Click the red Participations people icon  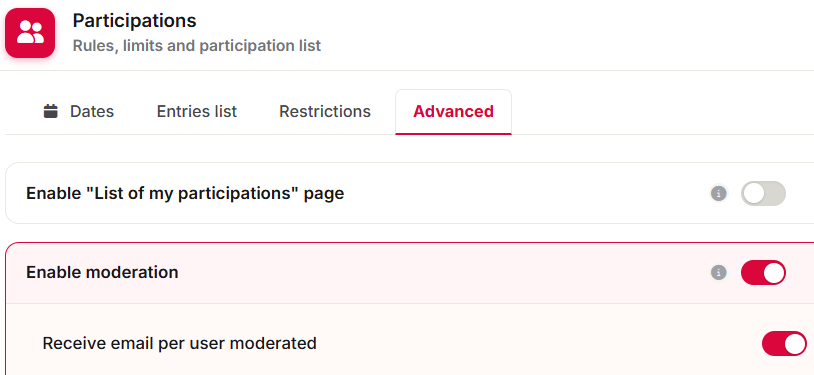[x=30, y=33]
